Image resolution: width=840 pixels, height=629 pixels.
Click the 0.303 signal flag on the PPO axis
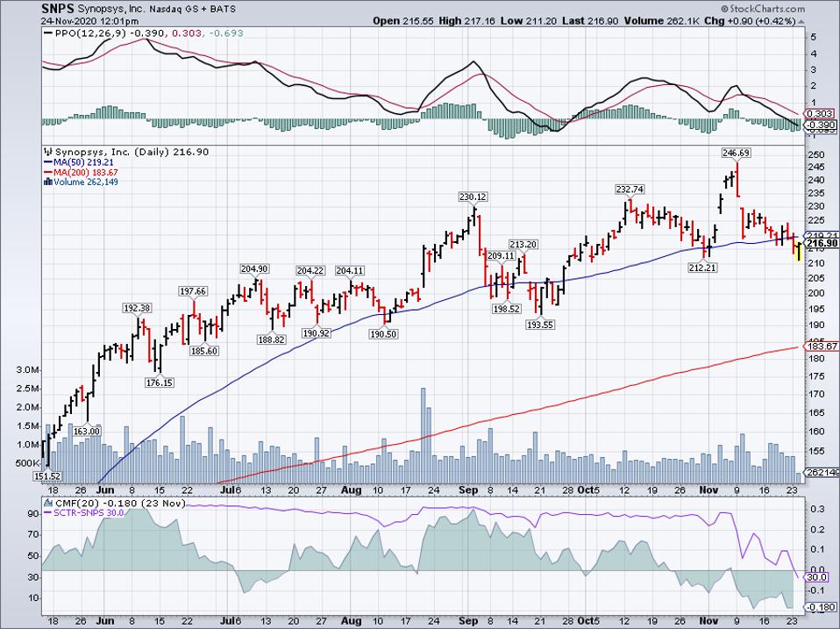coord(820,113)
